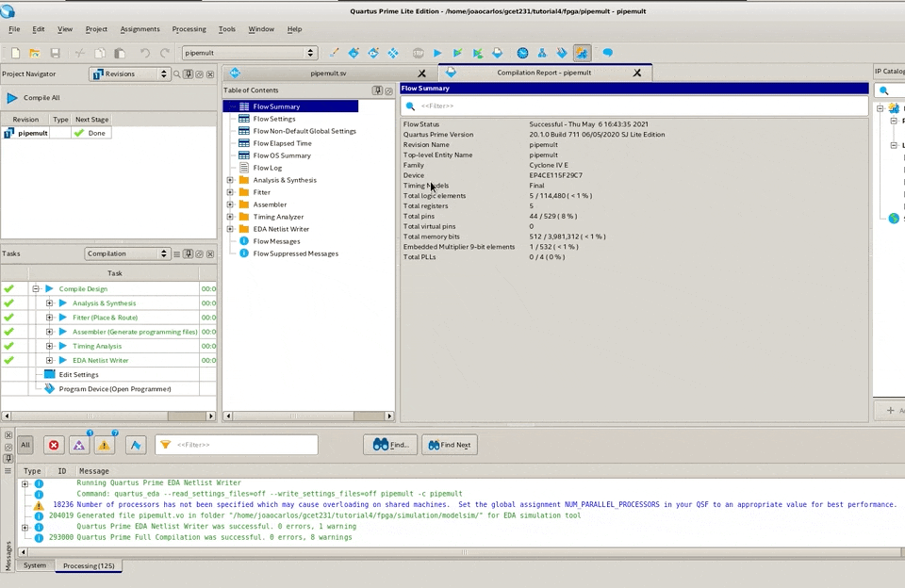Click the Messages panel horizontal scrollbar
The width and height of the screenshot is (905, 588).
[x=462, y=552]
